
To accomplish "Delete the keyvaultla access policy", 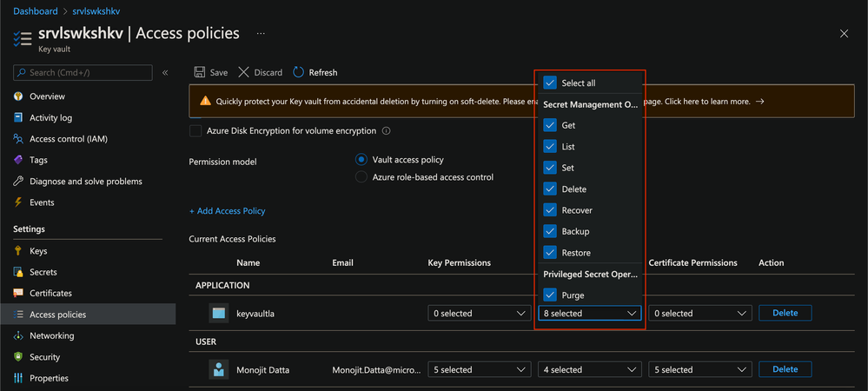I will 785,313.
